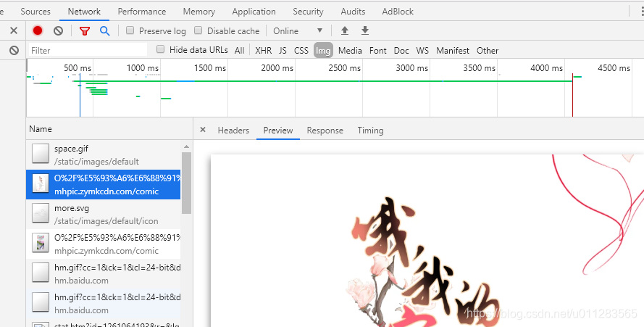Viewport: 644px width, 327px height.
Task: Select the space.gif request row
Action: pyautogui.click(x=103, y=154)
